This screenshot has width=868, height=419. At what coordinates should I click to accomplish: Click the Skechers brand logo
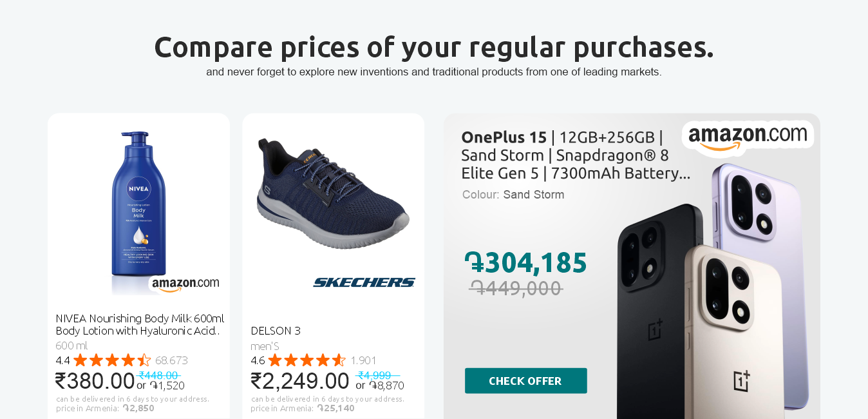pyautogui.click(x=364, y=282)
